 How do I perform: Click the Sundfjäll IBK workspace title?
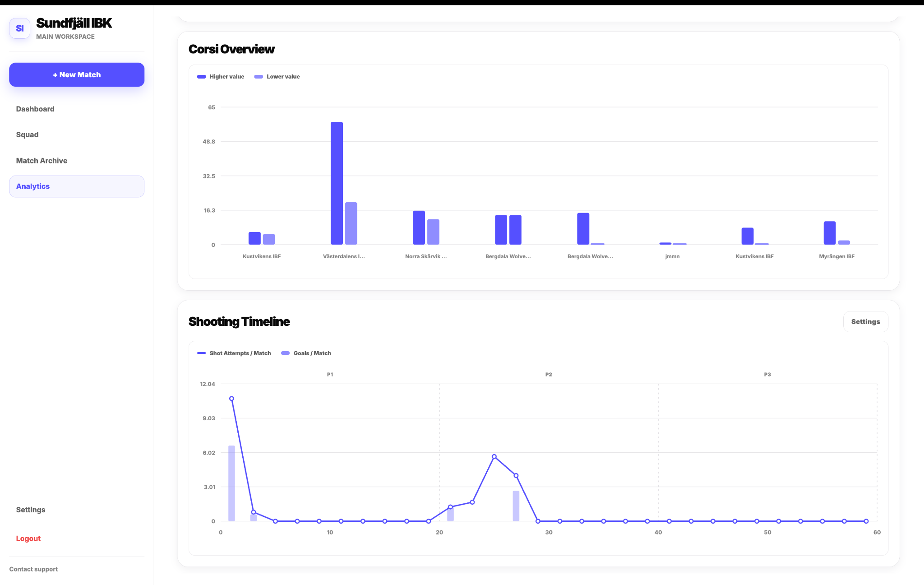pyautogui.click(x=74, y=23)
